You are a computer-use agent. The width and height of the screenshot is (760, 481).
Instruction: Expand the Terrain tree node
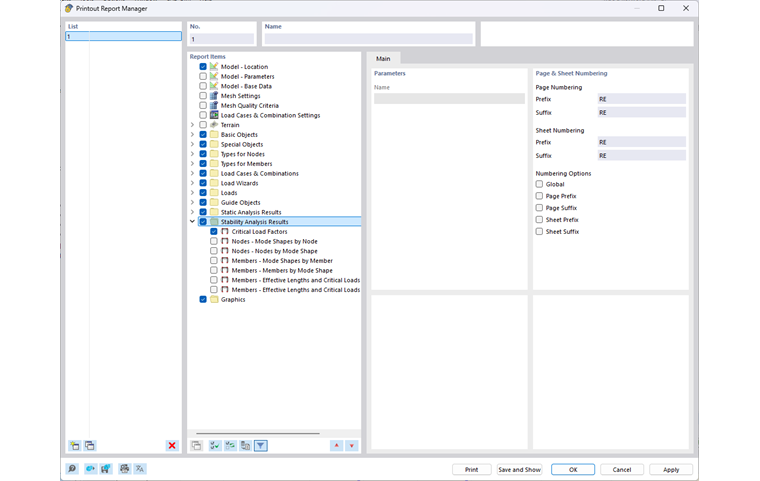pyautogui.click(x=192, y=125)
